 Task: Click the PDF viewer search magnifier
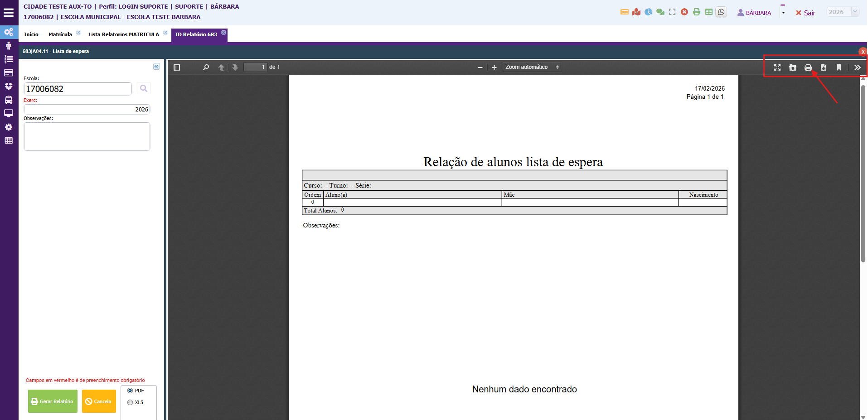(x=206, y=67)
